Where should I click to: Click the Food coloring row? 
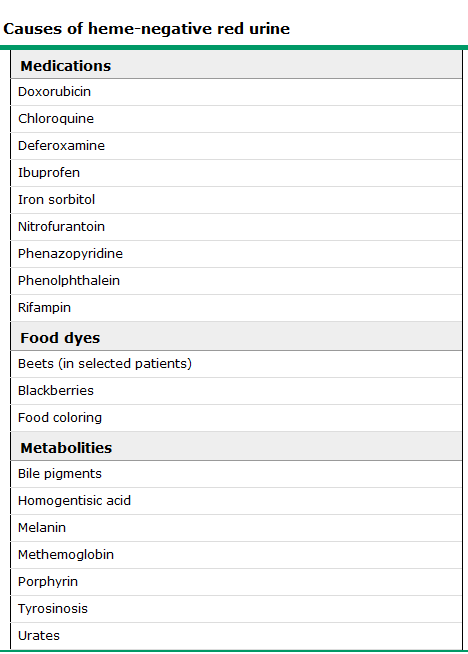coord(237,418)
